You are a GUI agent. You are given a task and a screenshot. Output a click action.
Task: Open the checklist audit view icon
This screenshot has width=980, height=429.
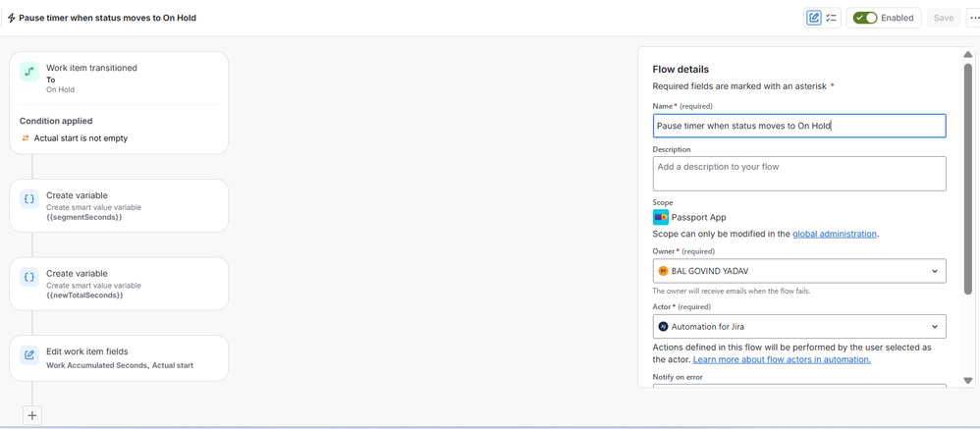[832, 18]
